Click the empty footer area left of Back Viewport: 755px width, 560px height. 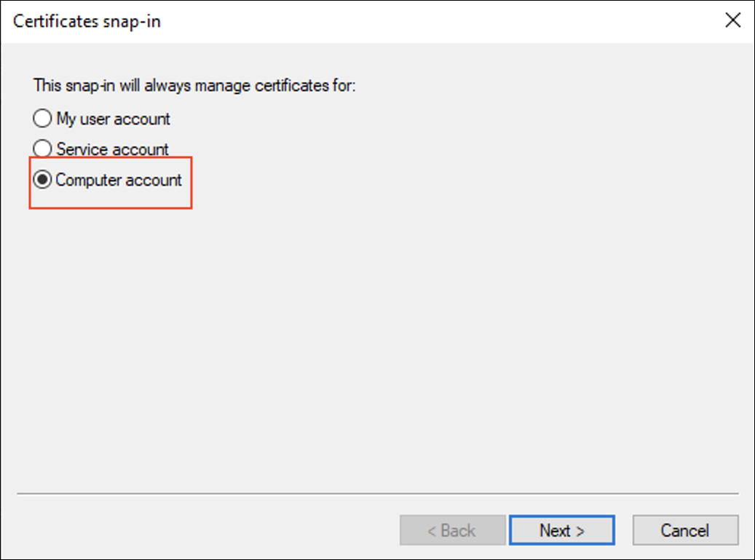(204, 531)
